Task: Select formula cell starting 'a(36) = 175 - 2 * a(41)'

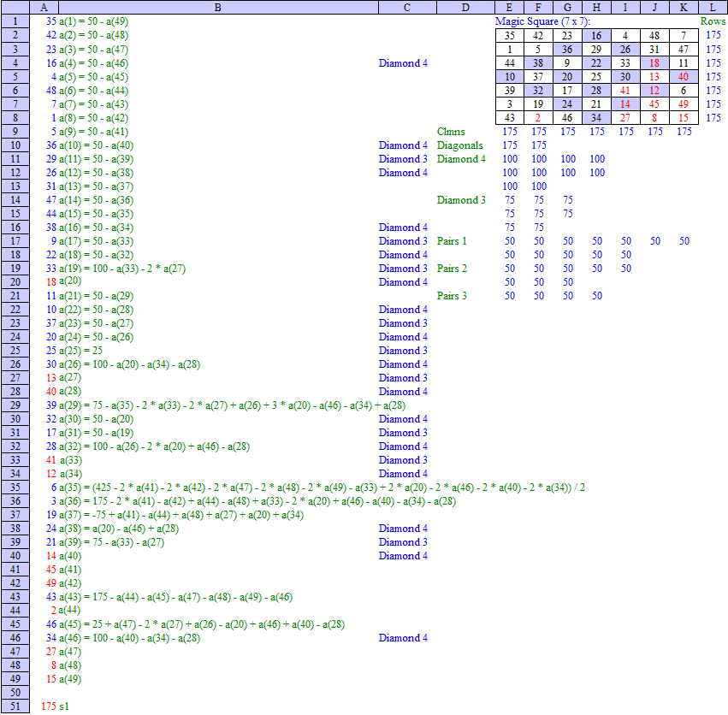Action: [257, 501]
